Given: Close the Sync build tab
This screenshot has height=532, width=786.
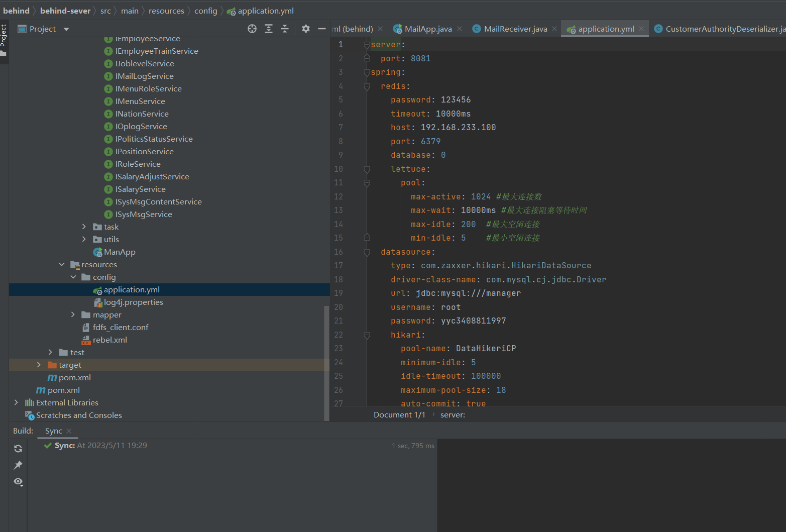Looking at the screenshot, I should [x=69, y=431].
